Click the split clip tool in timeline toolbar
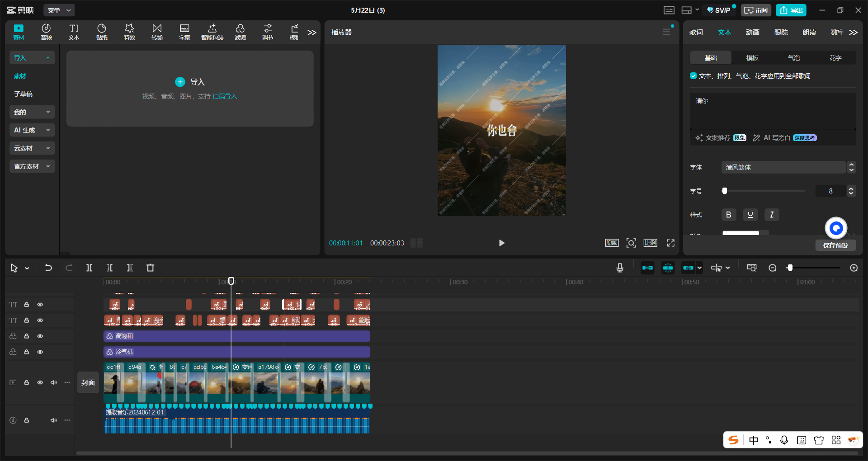This screenshot has width=868, height=461. tap(89, 268)
